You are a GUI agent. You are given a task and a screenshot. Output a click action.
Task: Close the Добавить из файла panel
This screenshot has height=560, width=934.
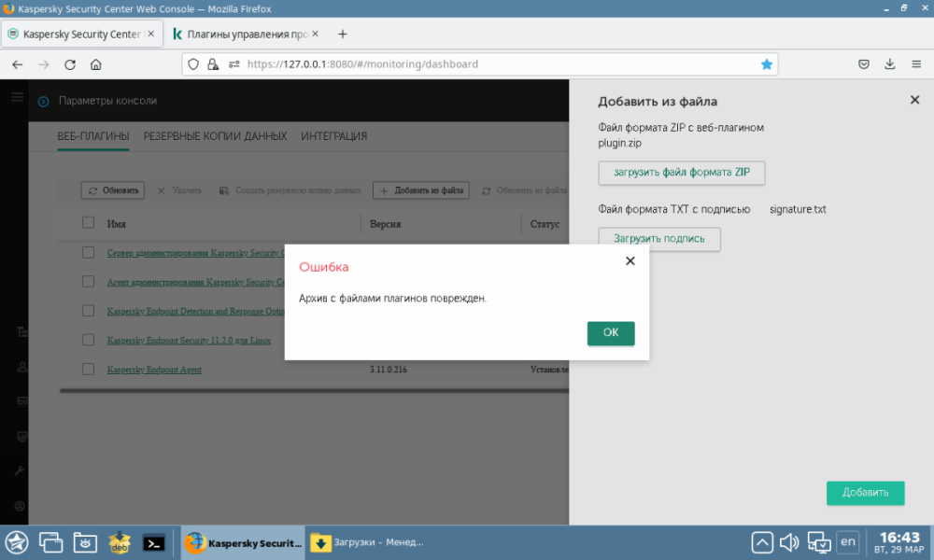(915, 100)
